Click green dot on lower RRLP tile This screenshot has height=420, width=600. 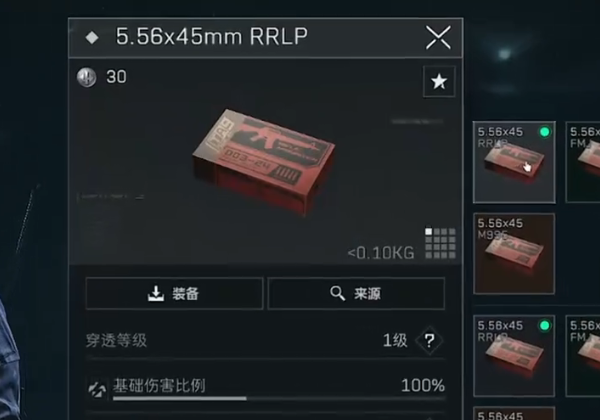point(545,326)
